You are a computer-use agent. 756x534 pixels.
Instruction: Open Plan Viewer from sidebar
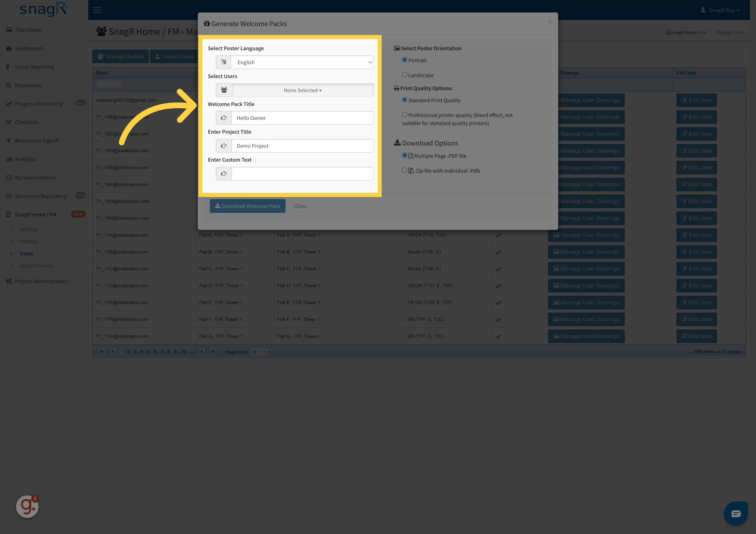tap(29, 30)
